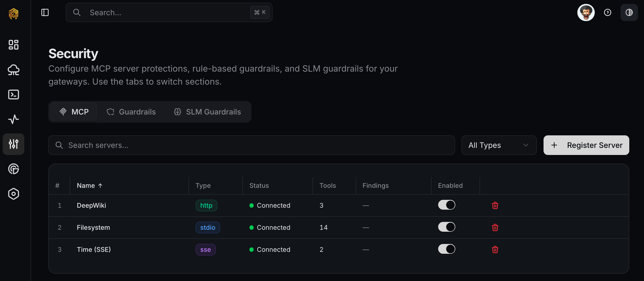Click the Type column header
This screenshot has height=281, width=644.
(203, 185)
